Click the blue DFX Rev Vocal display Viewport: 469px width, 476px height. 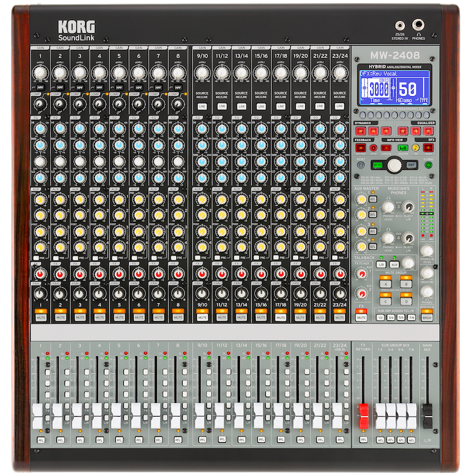(395, 87)
